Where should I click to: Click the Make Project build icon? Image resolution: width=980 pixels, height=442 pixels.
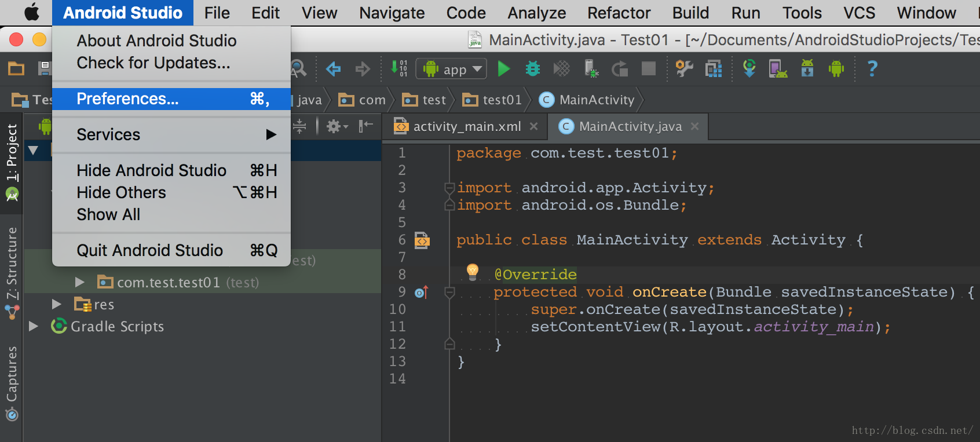point(400,68)
